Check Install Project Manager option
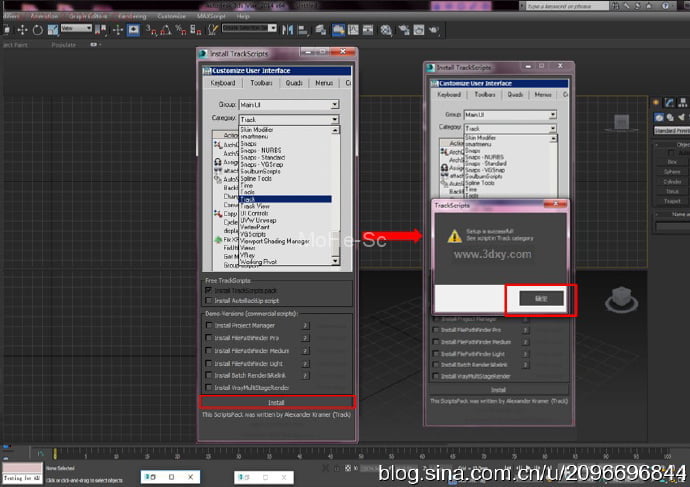 coord(209,325)
